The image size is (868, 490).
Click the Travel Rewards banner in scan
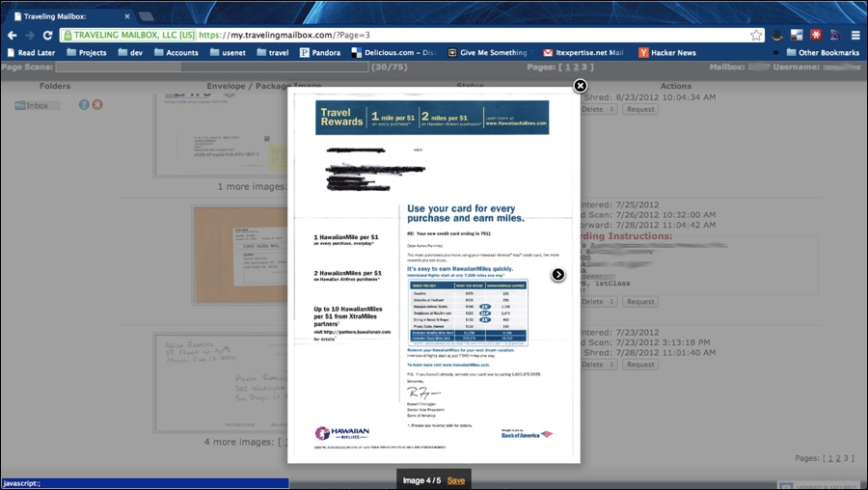432,118
